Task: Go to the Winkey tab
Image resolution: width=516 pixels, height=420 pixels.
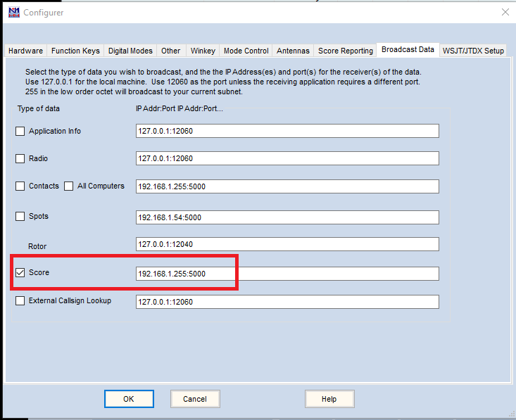Action: (203, 51)
